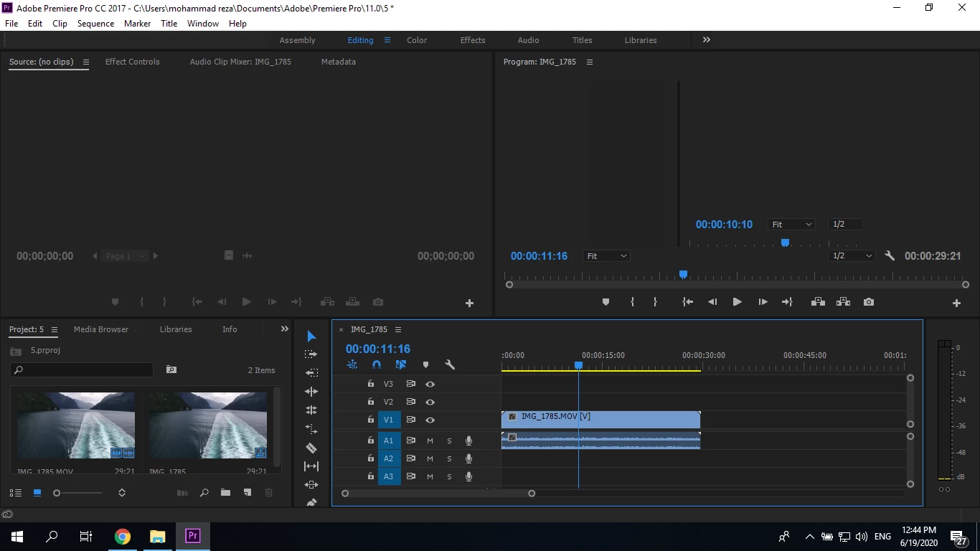The height and width of the screenshot is (551, 980).
Task: Switch to the Effects workspace
Action: pos(473,40)
